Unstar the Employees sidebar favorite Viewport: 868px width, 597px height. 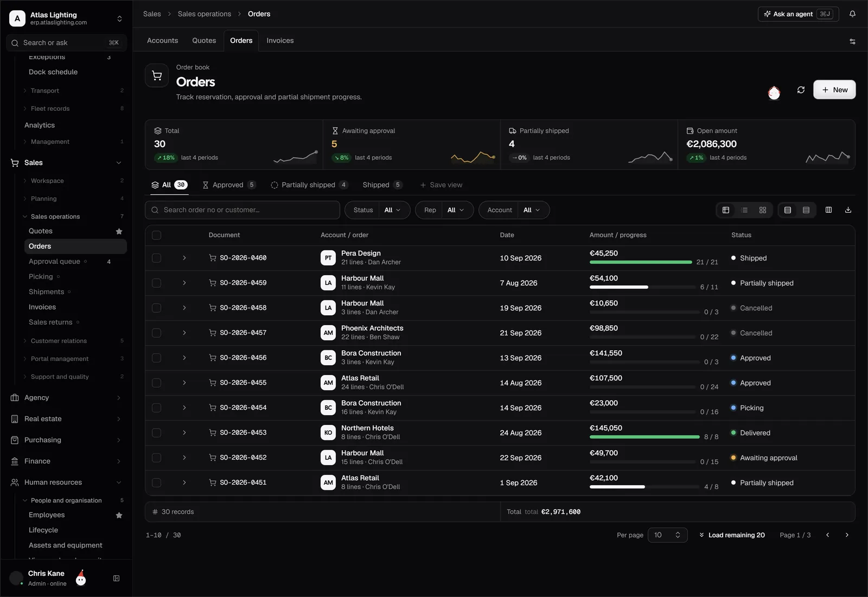click(x=119, y=515)
